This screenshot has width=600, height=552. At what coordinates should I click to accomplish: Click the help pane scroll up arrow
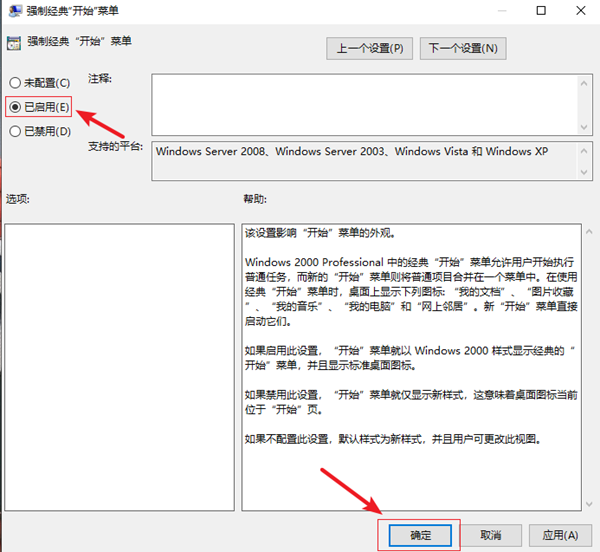[589, 231]
